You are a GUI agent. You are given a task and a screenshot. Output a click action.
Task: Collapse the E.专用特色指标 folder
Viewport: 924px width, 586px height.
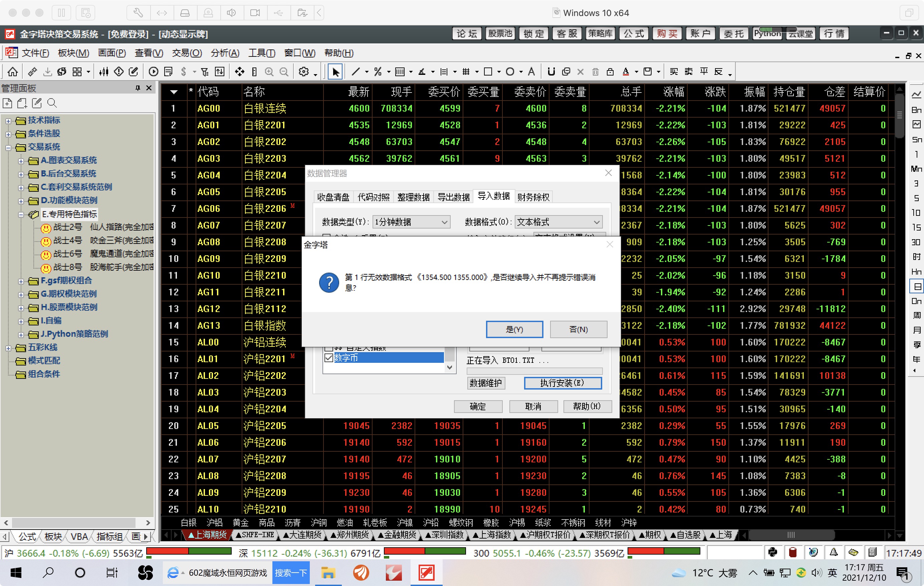pos(21,214)
